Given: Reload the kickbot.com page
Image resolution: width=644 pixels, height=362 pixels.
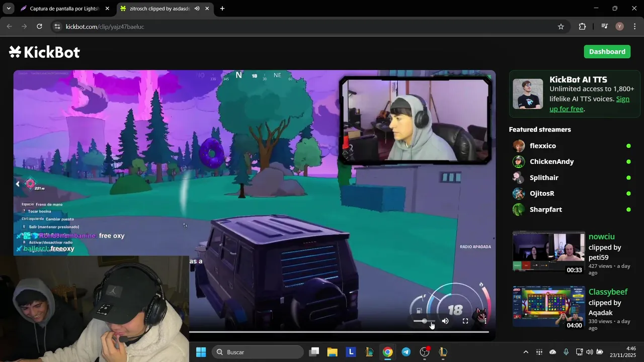Looking at the screenshot, I should point(39,27).
